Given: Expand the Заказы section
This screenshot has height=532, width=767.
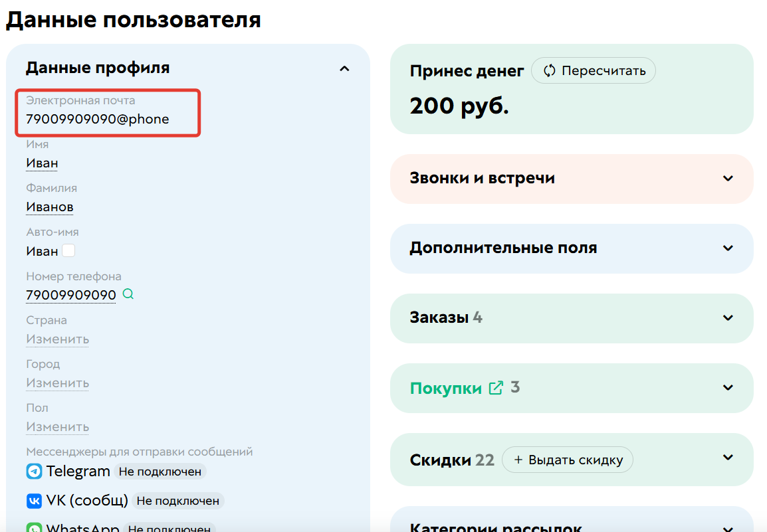Looking at the screenshot, I should (728, 318).
